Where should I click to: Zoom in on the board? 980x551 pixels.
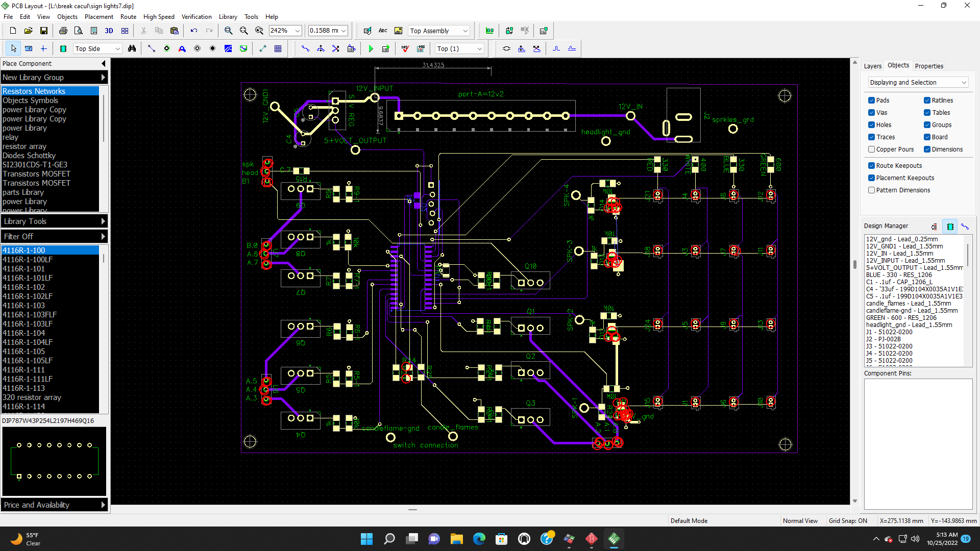[x=229, y=31]
